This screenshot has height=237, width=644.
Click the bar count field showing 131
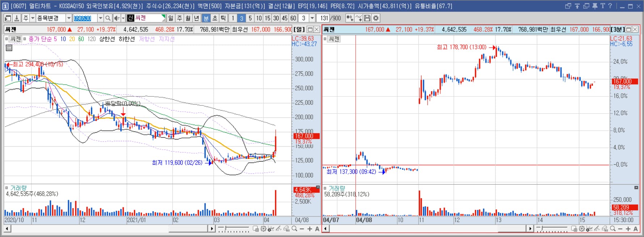[x=323, y=18]
